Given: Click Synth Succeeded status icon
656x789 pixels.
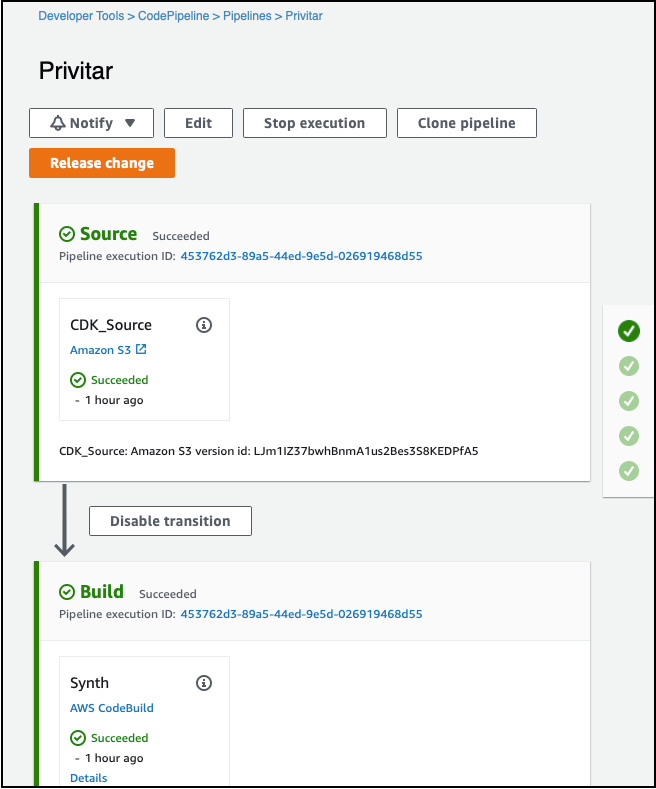Looking at the screenshot, I should 78,738.
